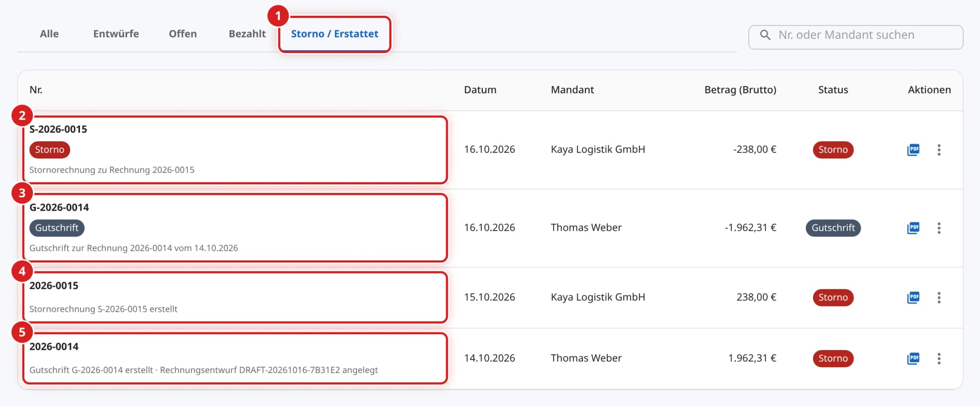980x406 pixels.
Task: Open more actions menu for G-2026-0014
Action: 939,228
